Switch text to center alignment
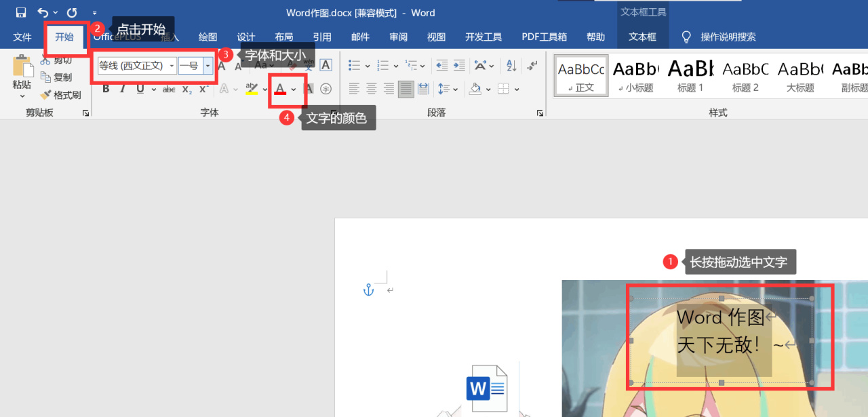 coord(370,88)
